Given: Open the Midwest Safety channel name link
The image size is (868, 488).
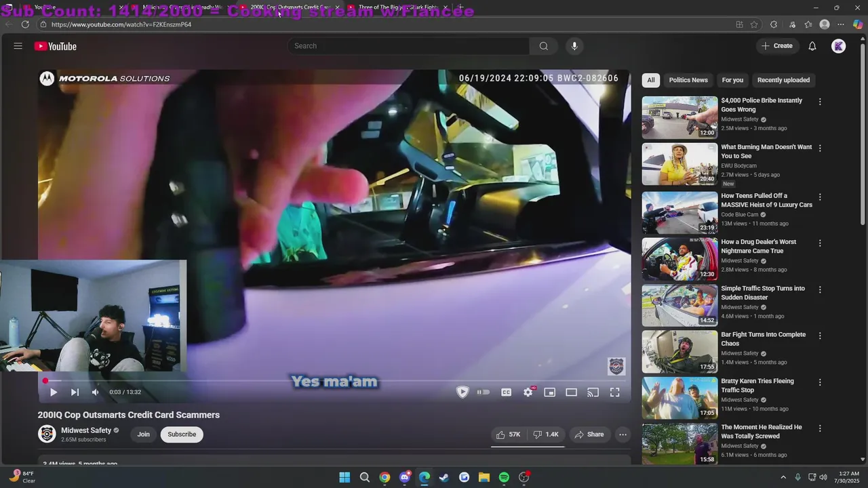Looking at the screenshot, I should coord(86,430).
